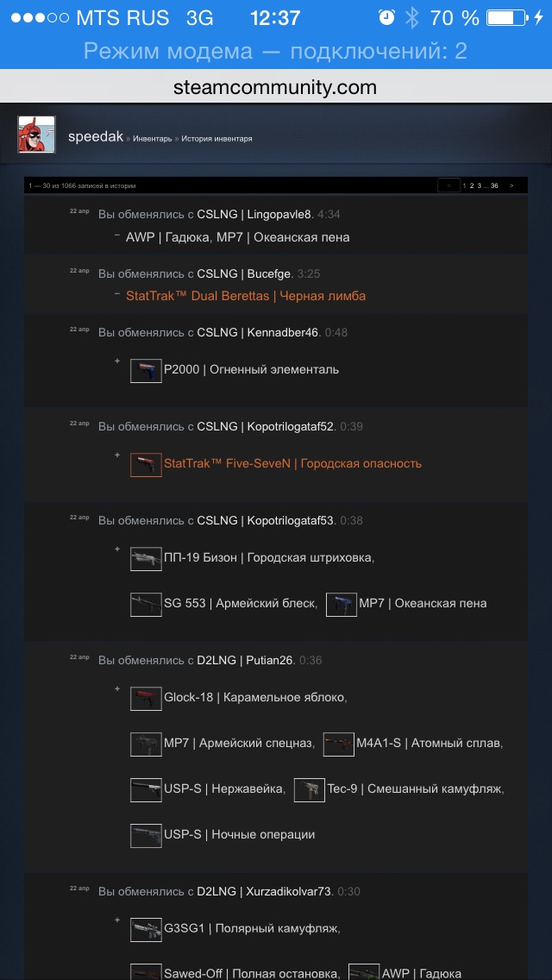Jump to page 36 of history
The width and height of the screenshot is (552, 980).
494,185
